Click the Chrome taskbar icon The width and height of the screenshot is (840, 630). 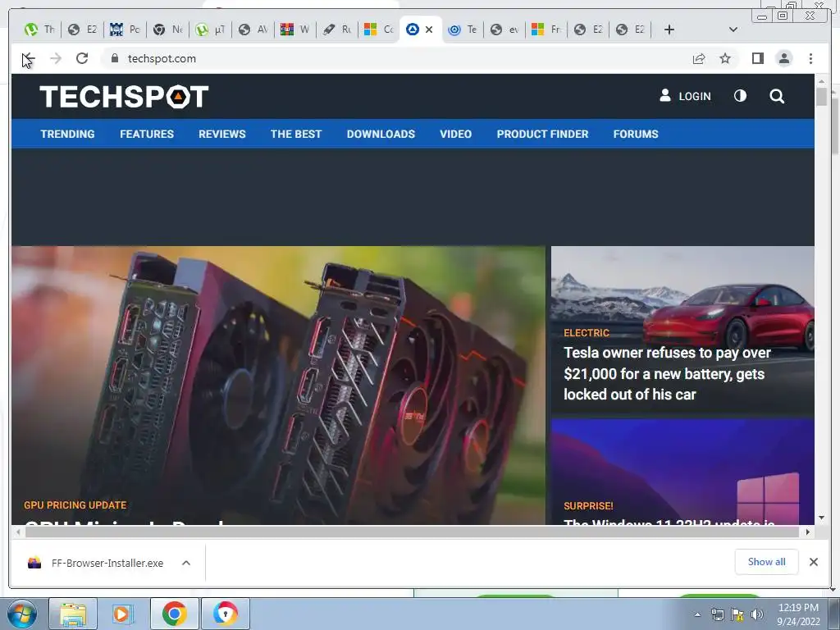pos(174,614)
